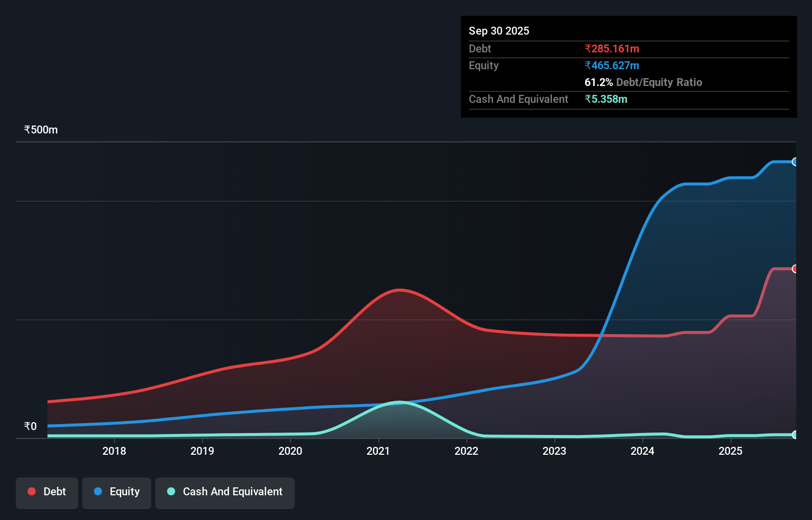Select the teal Cash And Equivalent legend dot
Viewport: 812px width, 520px height.
coord(171,491)
